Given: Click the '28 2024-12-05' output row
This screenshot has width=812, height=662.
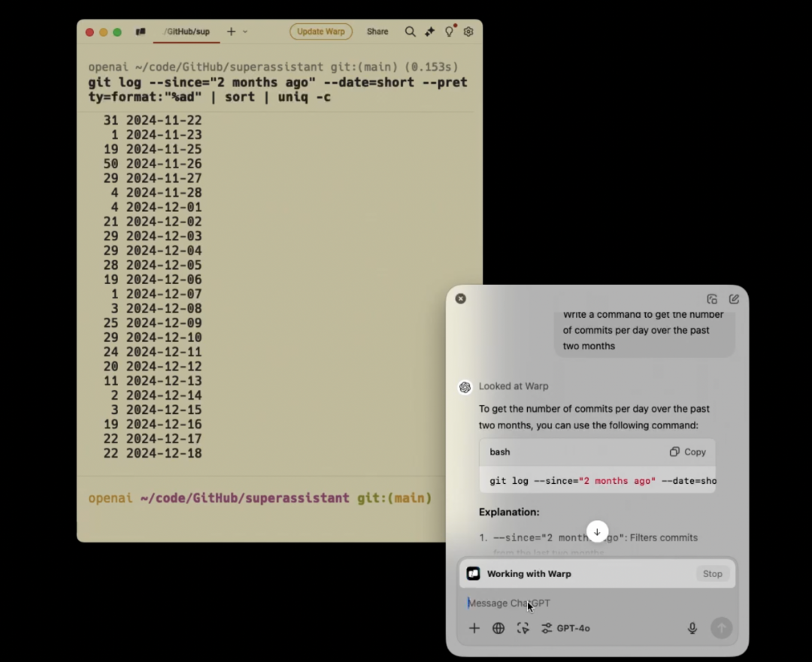Looking at the screenshot, I should pos(152,265).
